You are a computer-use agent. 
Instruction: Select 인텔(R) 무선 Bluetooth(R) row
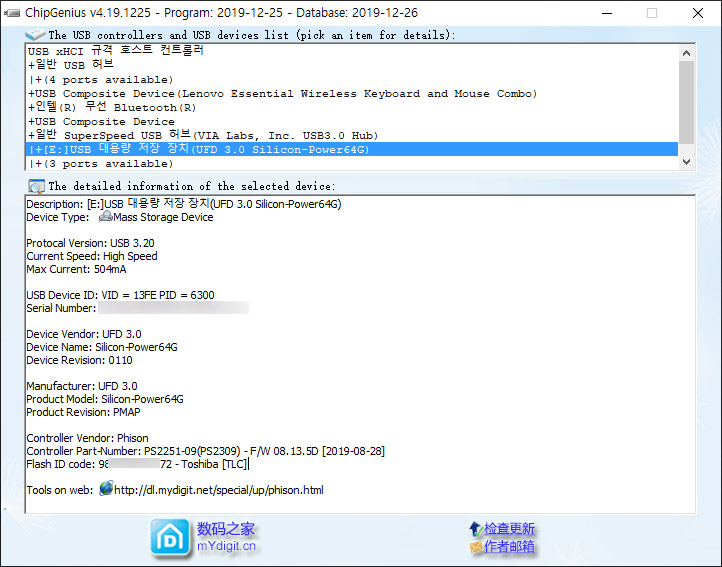coord(352,107)
